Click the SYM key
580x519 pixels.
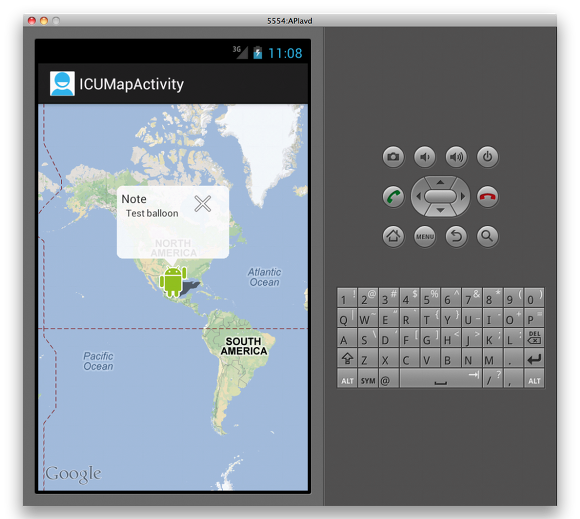coord(368,379)
